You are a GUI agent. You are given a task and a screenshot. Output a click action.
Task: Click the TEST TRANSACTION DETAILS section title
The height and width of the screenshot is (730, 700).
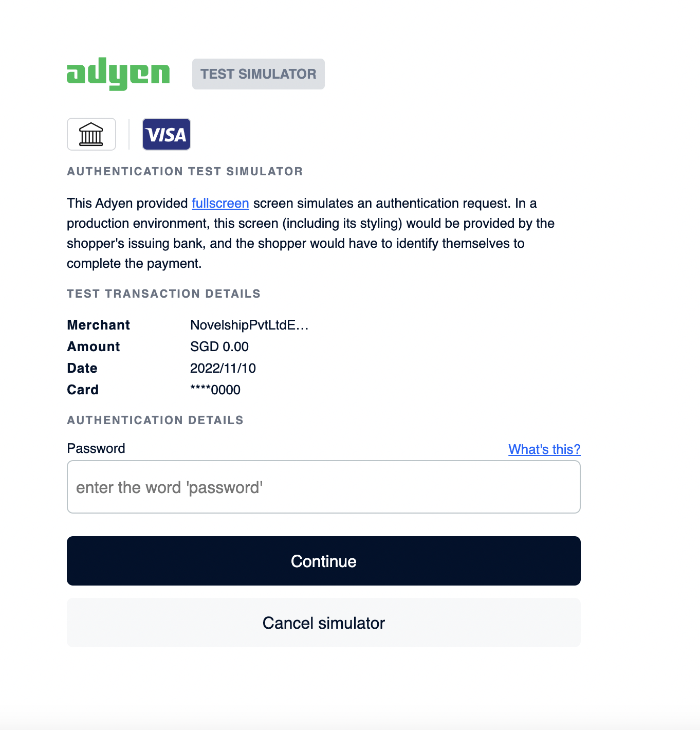coord(163,294)
